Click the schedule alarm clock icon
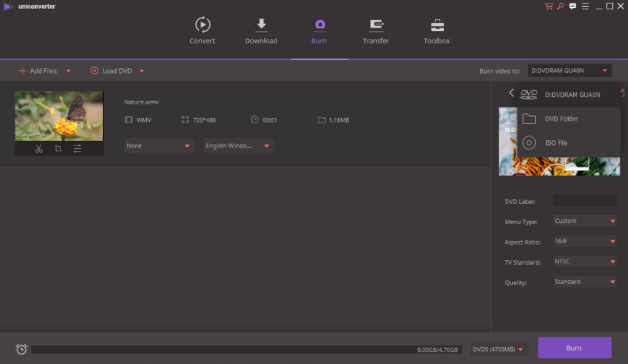The height and width of the screenshot is (364, 628). tap(22, 348)
